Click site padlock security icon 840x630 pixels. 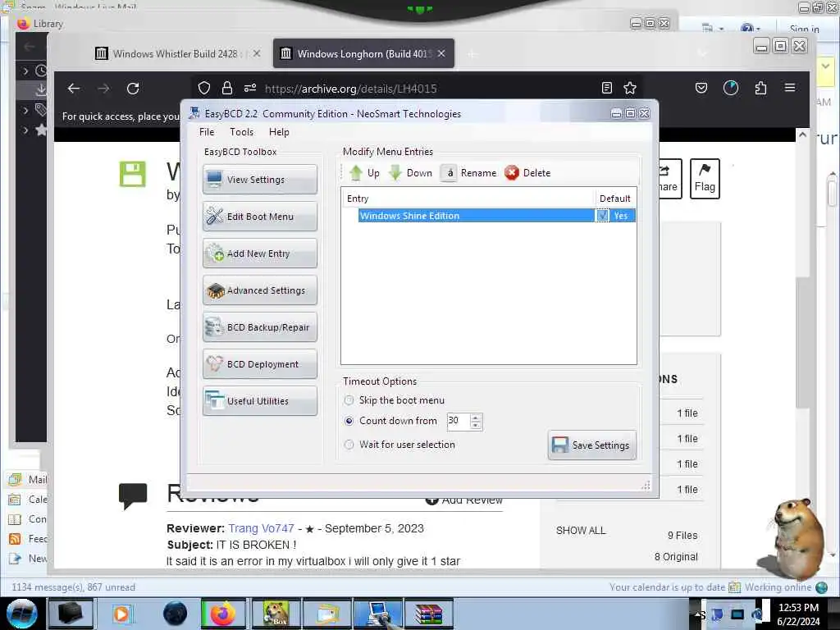pyautogui.click(x=227, y=88)
